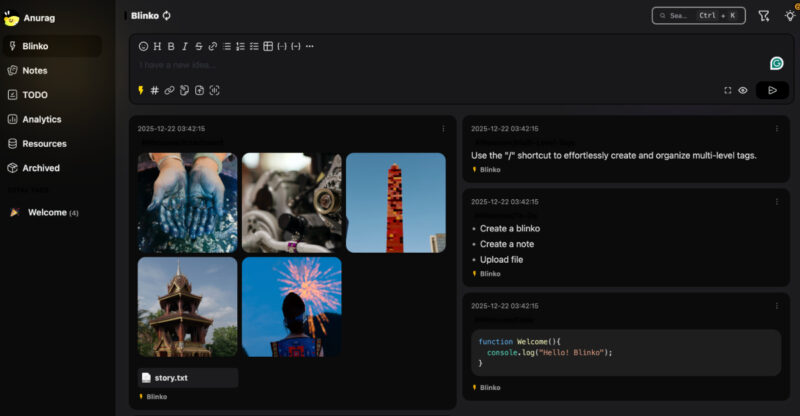The width and height of the screenshot is (800, 416).
Task: Go to Notes in the sidebar
Action: coord(52,70)
